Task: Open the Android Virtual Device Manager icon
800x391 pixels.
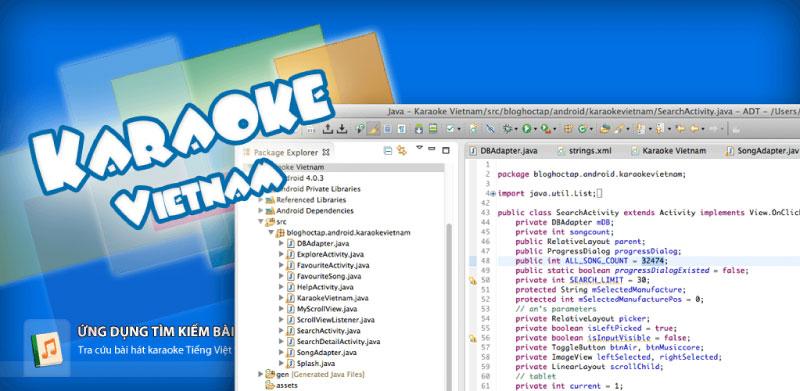Action: [x=433, y=129]
